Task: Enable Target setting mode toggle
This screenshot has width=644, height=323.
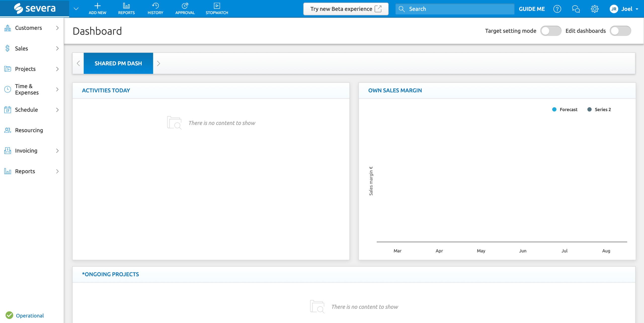Action: pos(550,31)
